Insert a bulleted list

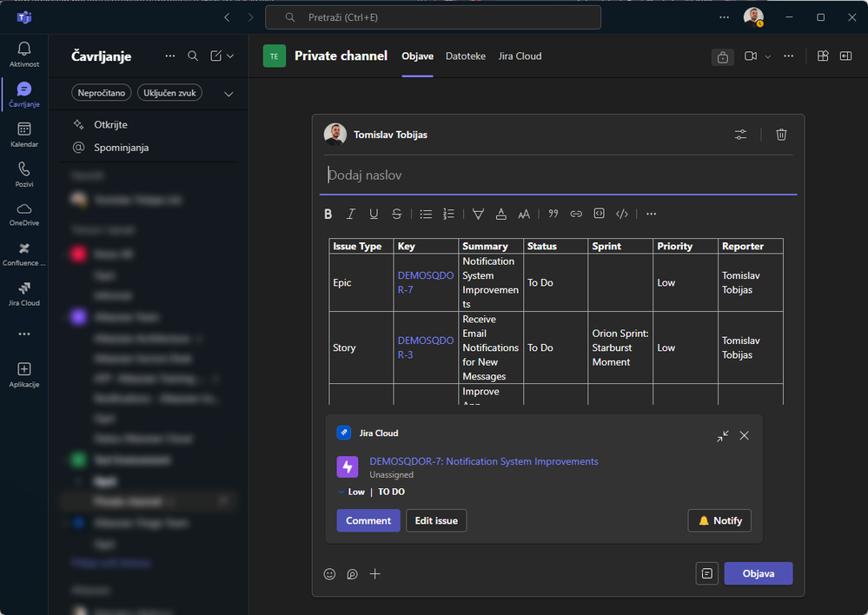pos(426,215)
